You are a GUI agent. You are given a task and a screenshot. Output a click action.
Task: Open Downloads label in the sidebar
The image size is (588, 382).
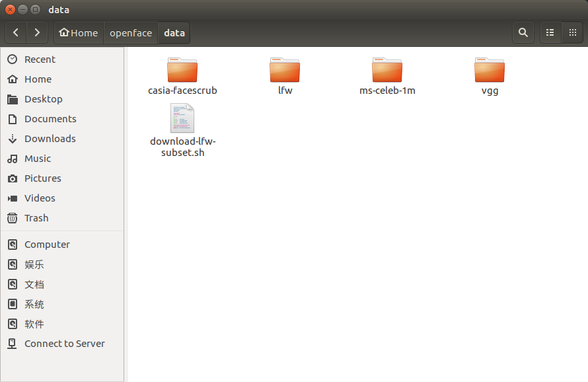tap(50, 139)
